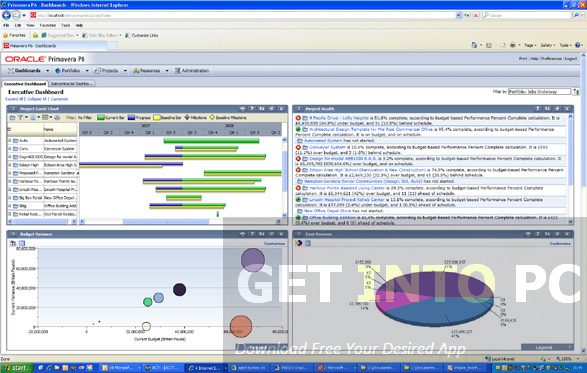Click the help icon in Budget Variance header
Viewport: 587px width, 373px height.
pos(252,234)
